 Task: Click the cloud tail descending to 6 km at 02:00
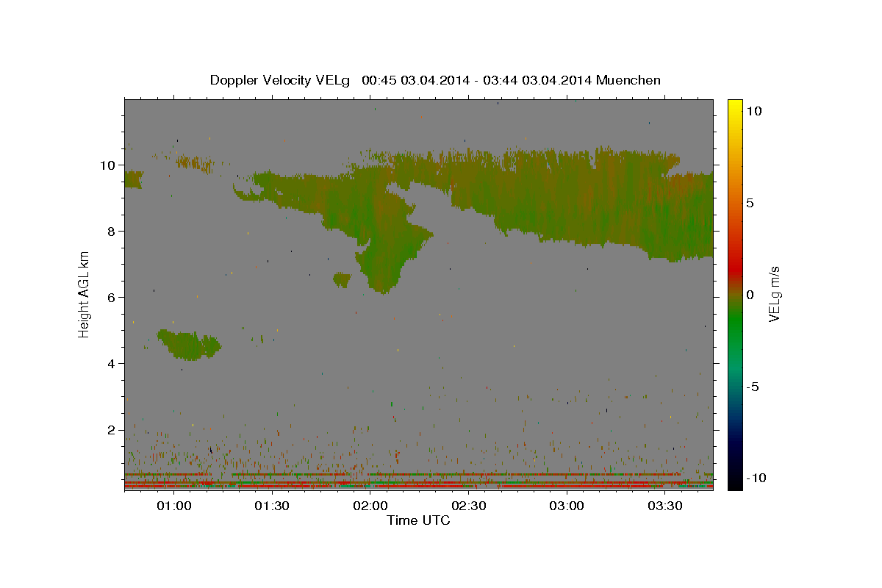386,257
